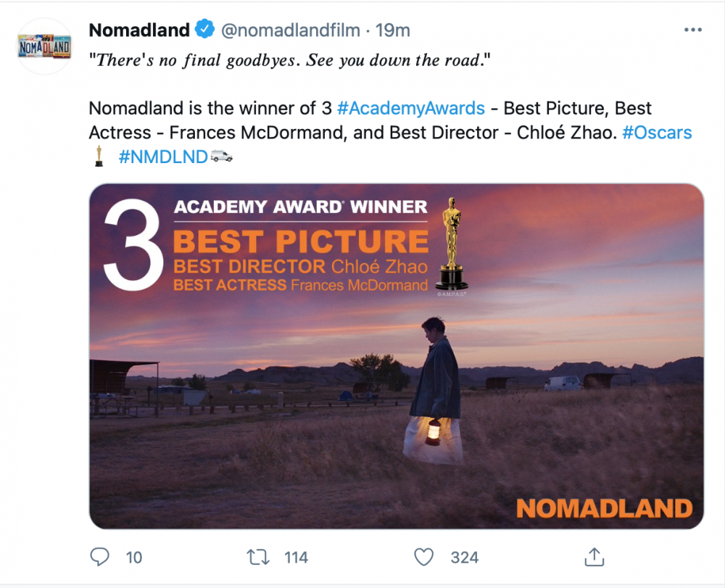Click the van emoji after #NMDLND
Viewport: 725px width, 588px height.
(222, 156)
